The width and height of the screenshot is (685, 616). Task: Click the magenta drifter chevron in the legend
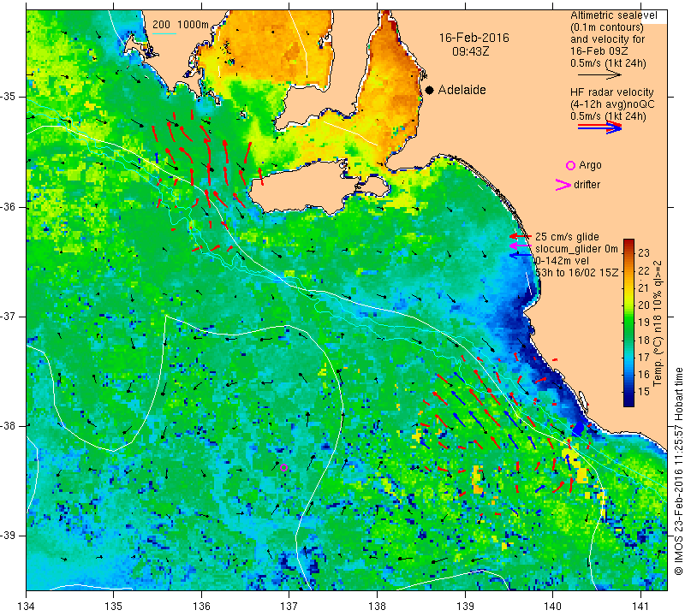pyautogui.click(x=563, y=185)
